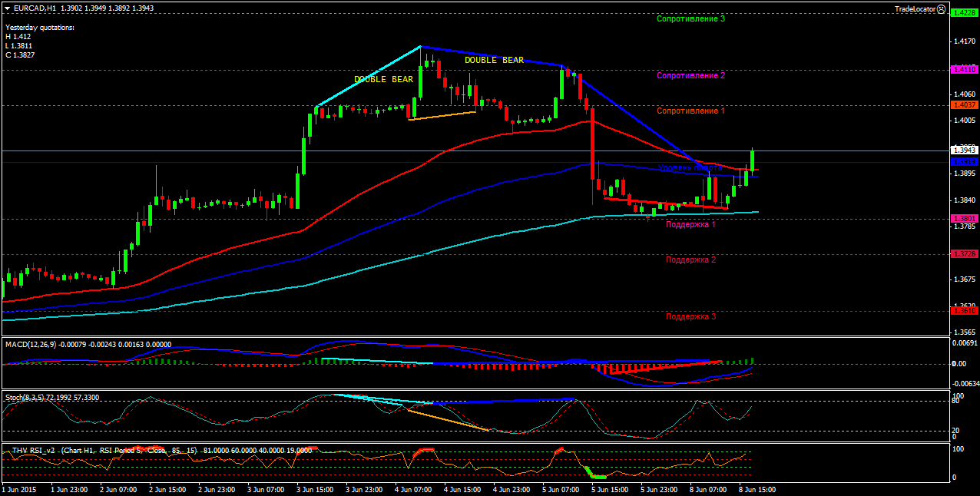Click the yesterday's low 'L 1.3811' text
This screenshot has height=496, width=980.
pyautogui.click(x=19, y=46)
